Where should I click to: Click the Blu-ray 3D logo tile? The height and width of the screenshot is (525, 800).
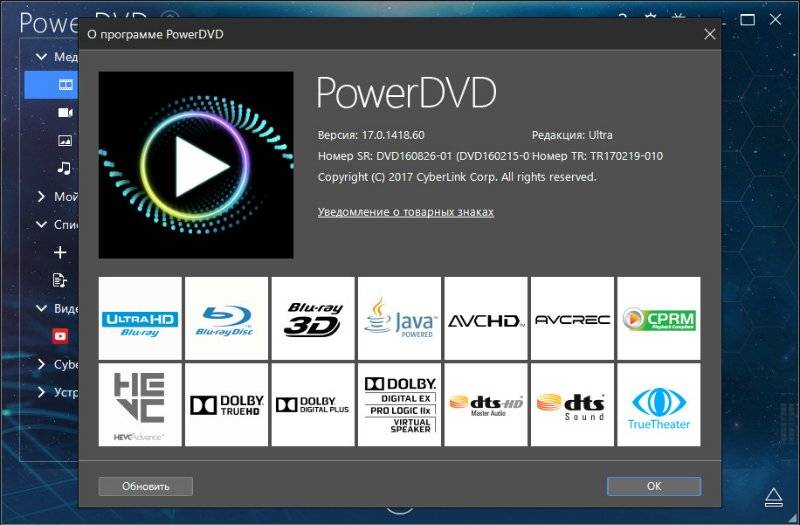click(313, 318)
